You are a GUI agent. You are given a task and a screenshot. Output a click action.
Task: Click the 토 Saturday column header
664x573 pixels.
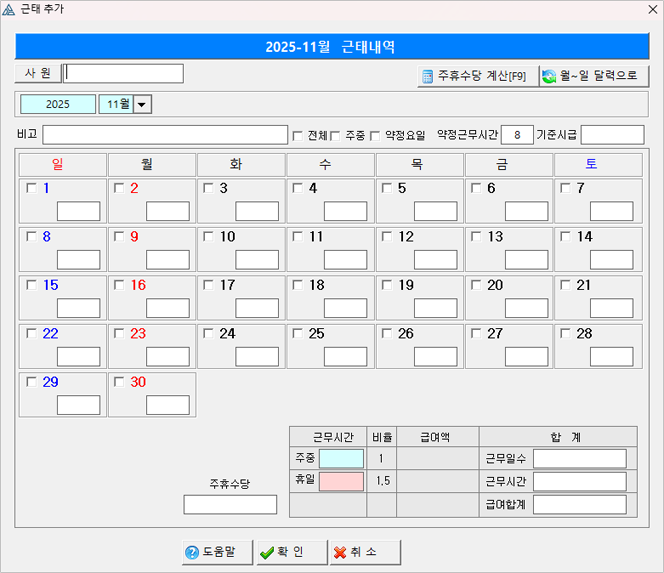pos(598,164)
